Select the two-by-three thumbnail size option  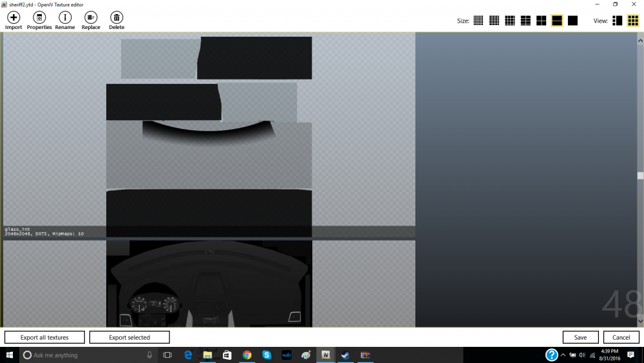click(x=526, y=21)
